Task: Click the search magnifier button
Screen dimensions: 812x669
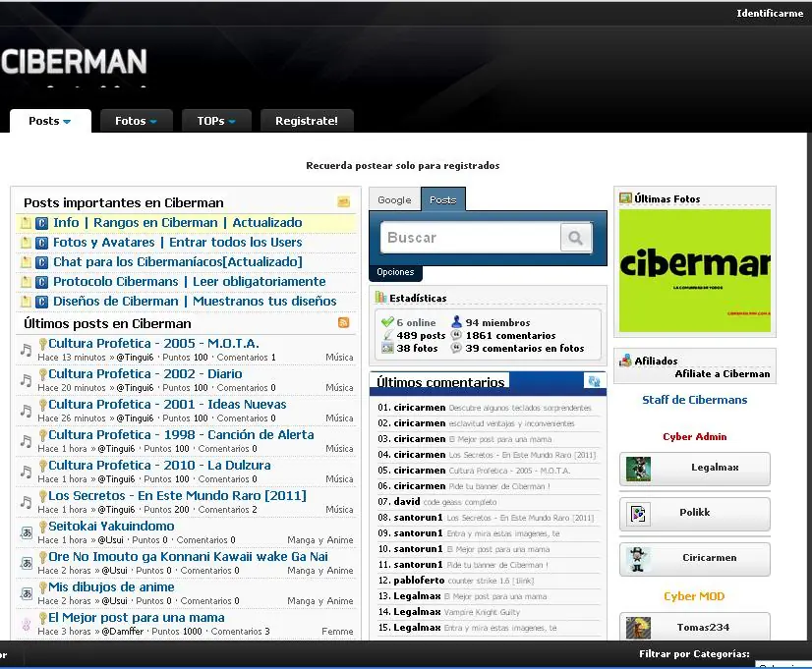Action: pyautogui.click(x=575, y=238)
